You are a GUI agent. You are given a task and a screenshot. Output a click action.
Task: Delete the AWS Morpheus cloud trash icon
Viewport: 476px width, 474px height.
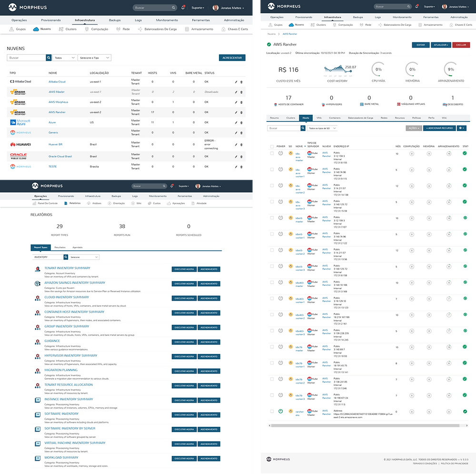pos(241,102)
